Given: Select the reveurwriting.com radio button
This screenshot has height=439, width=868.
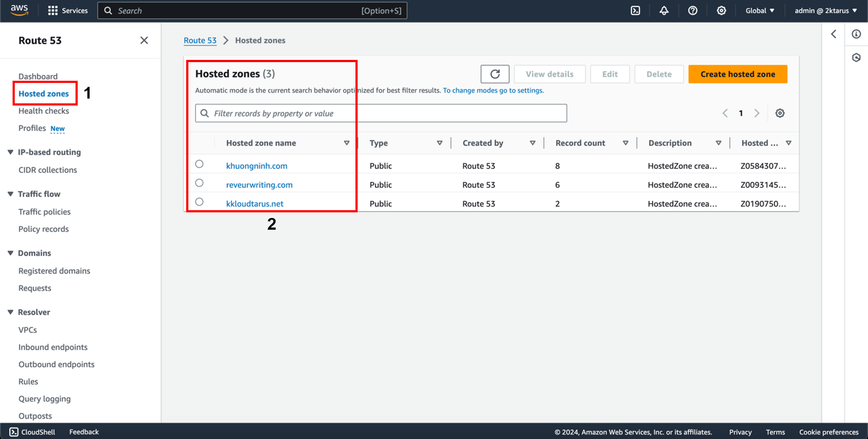Looking at the screenshot, I should click(199, 183).
